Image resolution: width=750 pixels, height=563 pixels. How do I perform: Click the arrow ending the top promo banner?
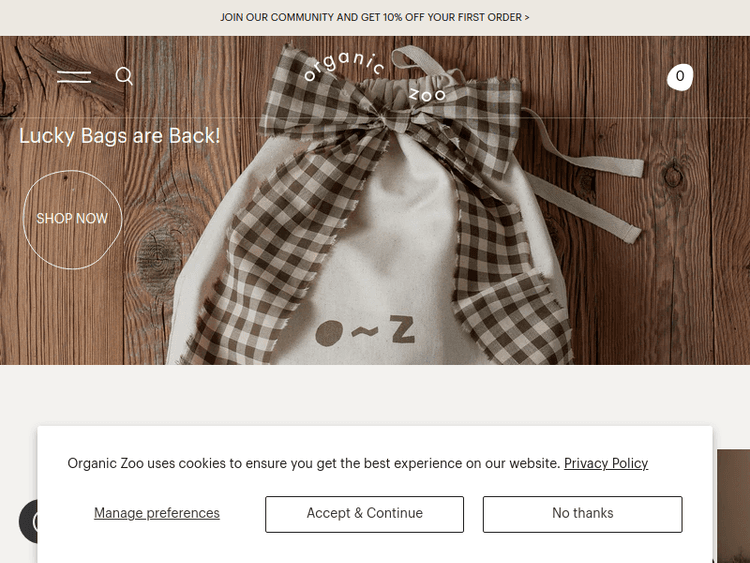[527, 17]
